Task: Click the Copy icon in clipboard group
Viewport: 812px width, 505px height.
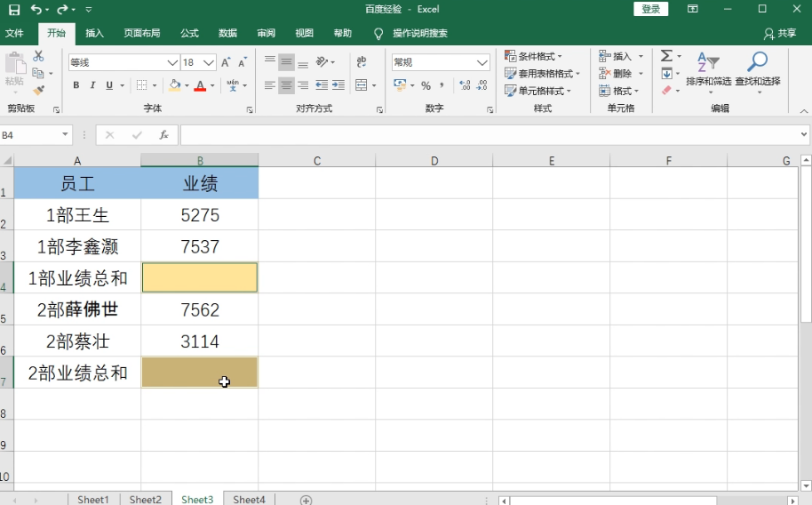Action: pos(38,73)
